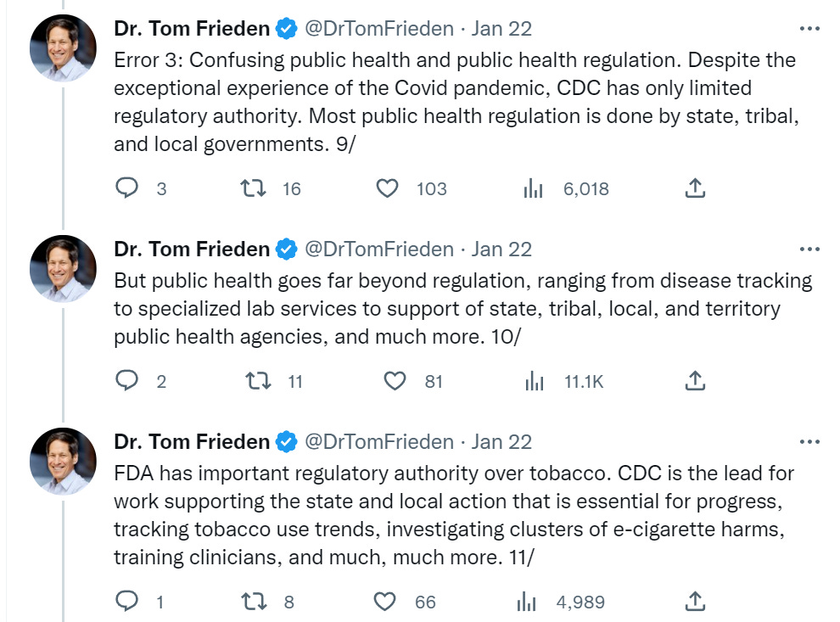Share the FDA tobacco tweet
Image resolution: width=840 pixels, height=622 pixels.
[x=695, y=601]
